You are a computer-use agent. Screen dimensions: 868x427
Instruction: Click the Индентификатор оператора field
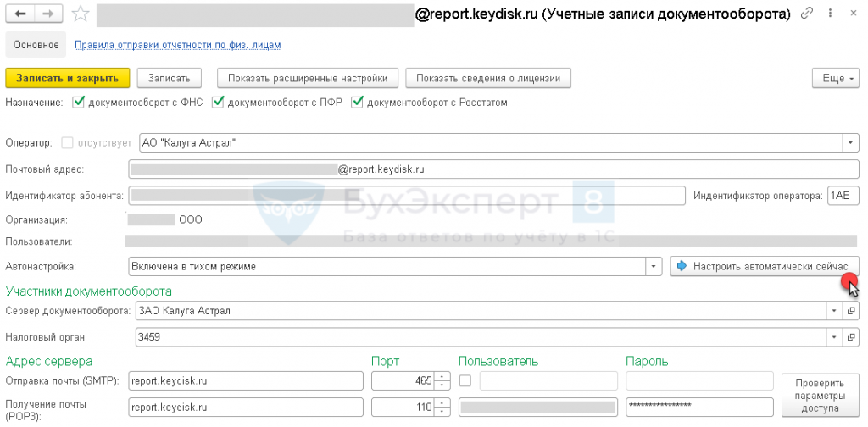click(x=843, y=195)
